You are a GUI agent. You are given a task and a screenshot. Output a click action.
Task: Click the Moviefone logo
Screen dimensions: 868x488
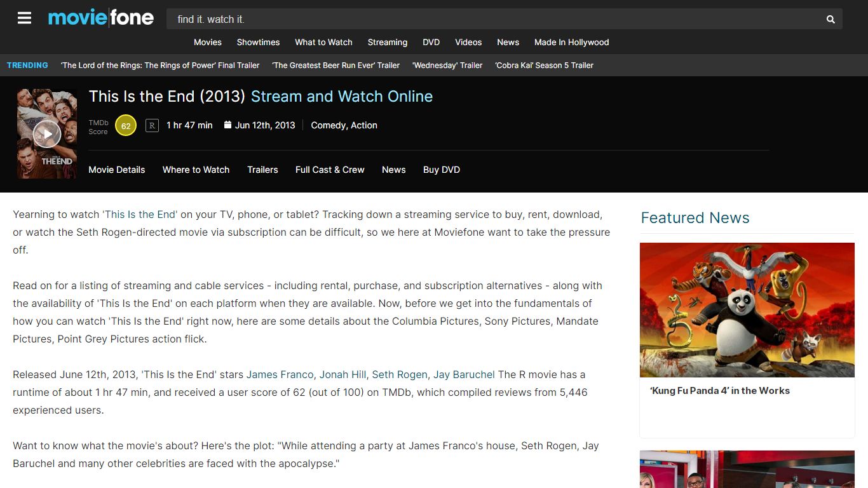click(101, 18)
